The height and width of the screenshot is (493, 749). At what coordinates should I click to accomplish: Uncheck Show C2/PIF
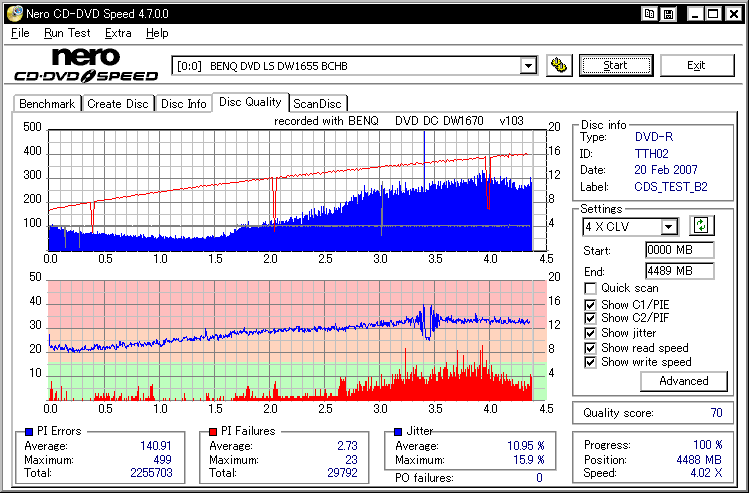pos(590,318)
